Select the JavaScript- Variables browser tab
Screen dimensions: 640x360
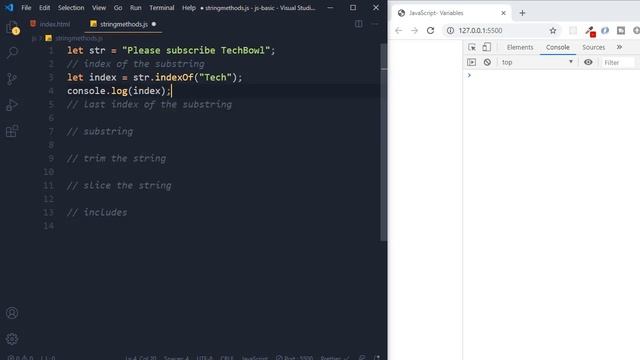pyautogui.click(x=451, y=13)
